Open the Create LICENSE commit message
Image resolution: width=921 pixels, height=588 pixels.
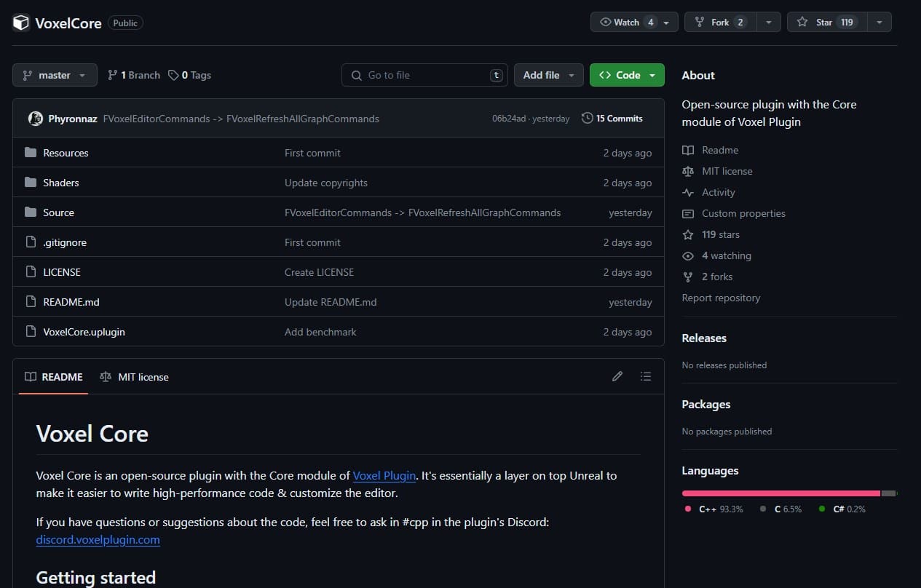point(319,272)
